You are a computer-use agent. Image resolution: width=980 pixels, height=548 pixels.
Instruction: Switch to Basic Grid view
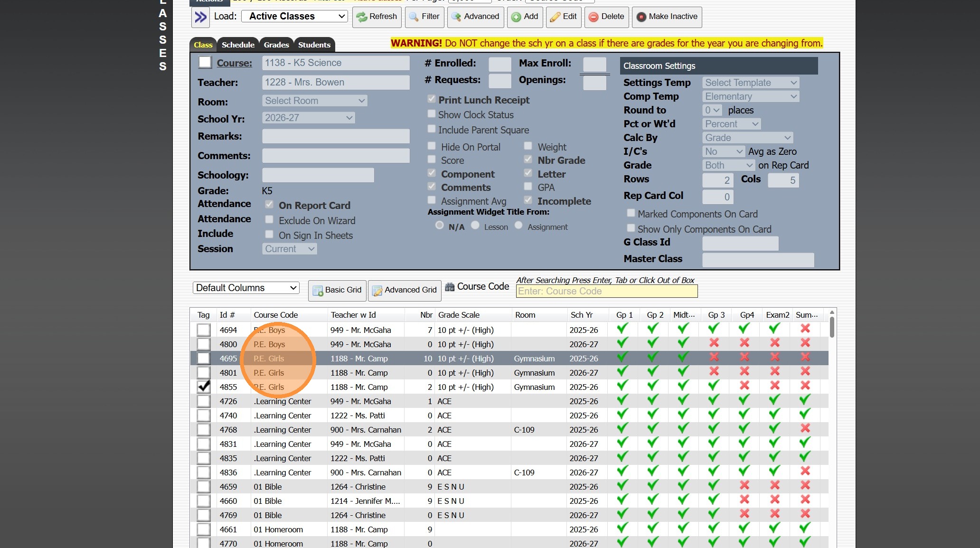coord(337,290)
